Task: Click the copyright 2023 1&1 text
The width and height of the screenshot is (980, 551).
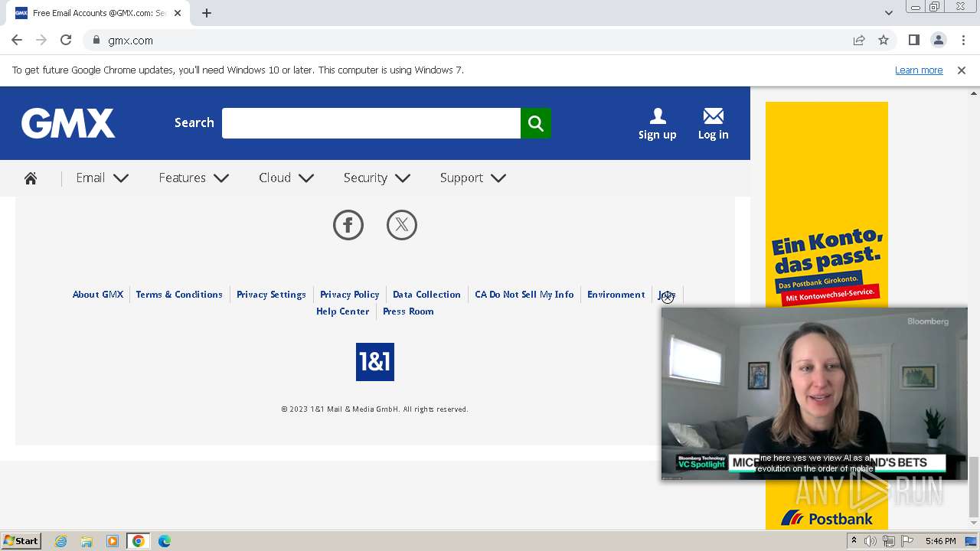Action: [x=374, y=409]
